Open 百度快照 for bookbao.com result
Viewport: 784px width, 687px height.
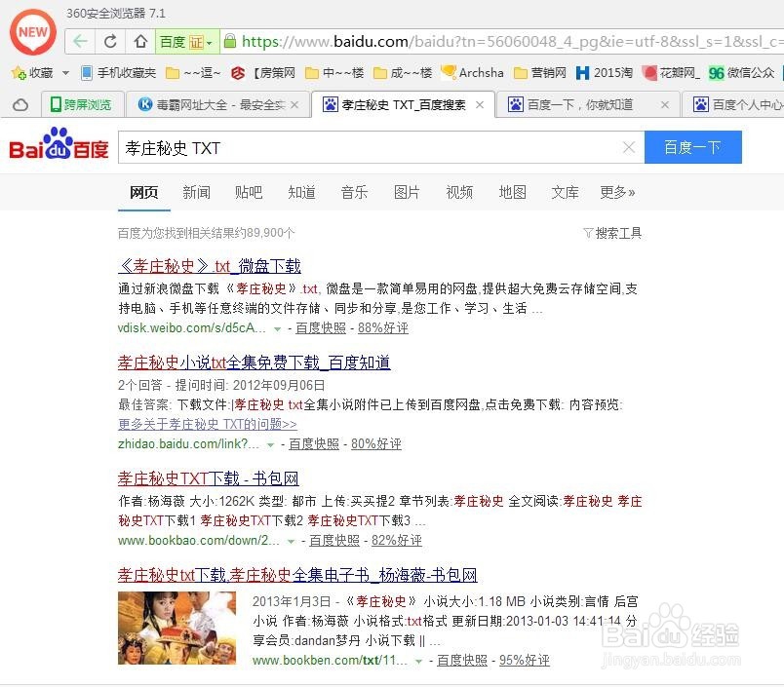tap(334, 541)
